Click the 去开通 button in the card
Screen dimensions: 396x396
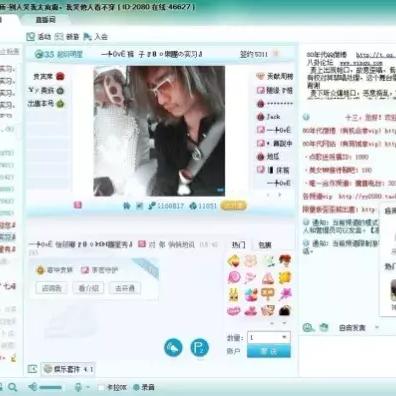[125, 288]
